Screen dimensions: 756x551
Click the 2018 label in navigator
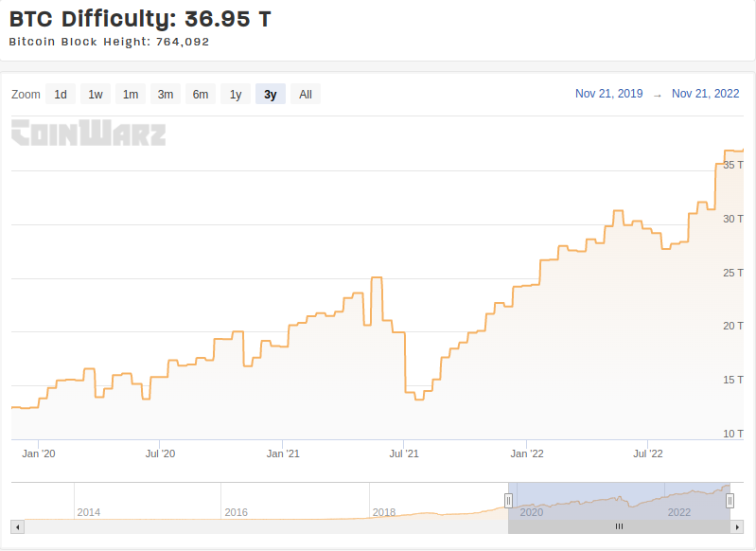(384, 512)
